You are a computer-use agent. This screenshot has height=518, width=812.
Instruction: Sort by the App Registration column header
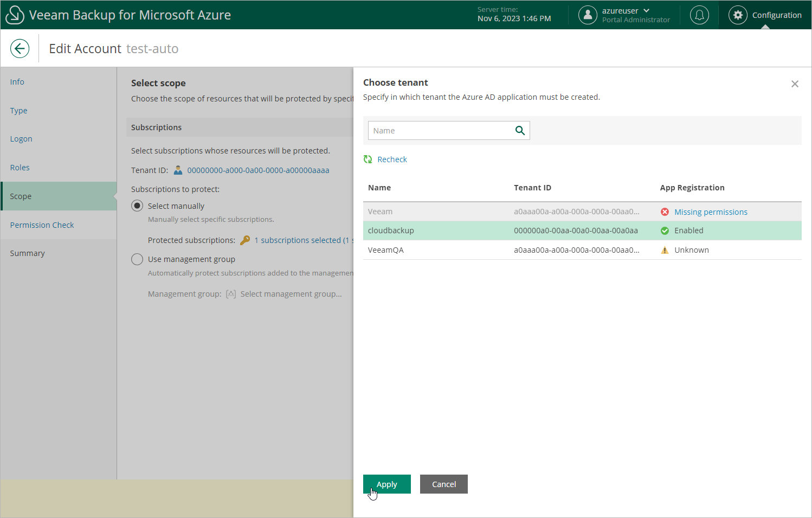coord(692,188)
